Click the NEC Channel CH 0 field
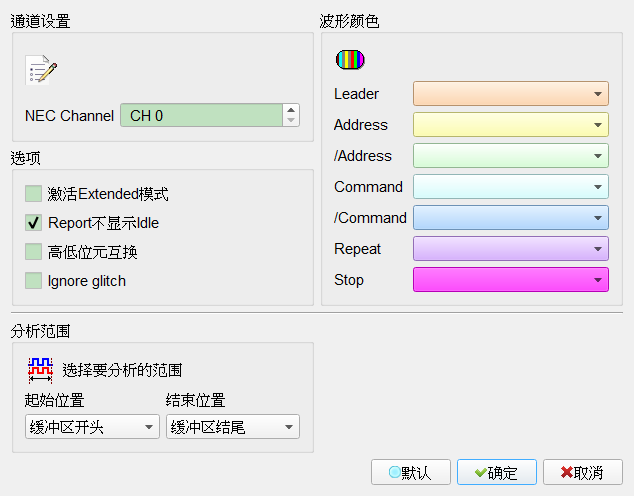634x496 pixels. [201, 115]
